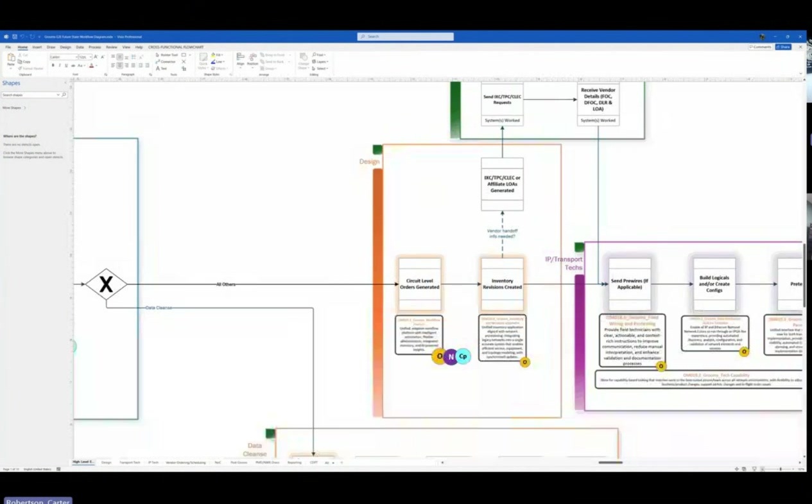Viewport: 812px width, 504px height.
Task: Click the Paste icon in Clipboard group
Action: point(11,60)
